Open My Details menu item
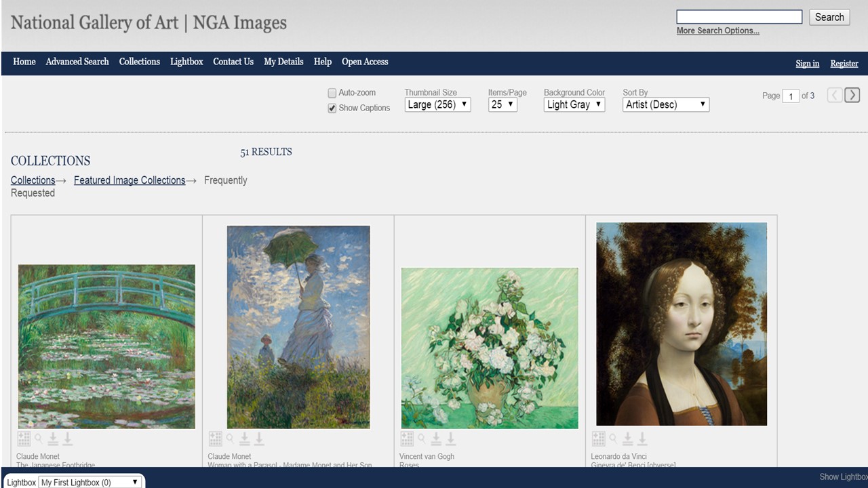The height and width of the screenshot is (488, 868). point(283,62)
